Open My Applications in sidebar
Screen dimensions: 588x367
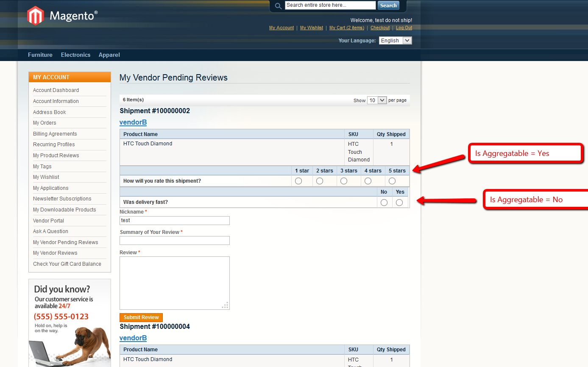(51, 188)
